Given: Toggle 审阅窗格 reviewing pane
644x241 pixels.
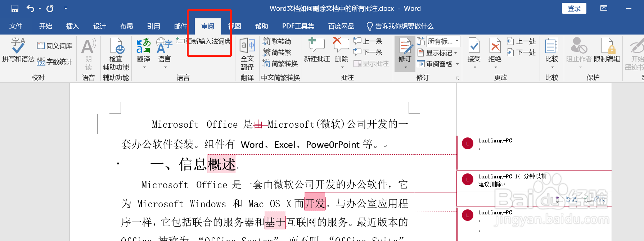Looking at the screenshot, I should coord(435,64).
